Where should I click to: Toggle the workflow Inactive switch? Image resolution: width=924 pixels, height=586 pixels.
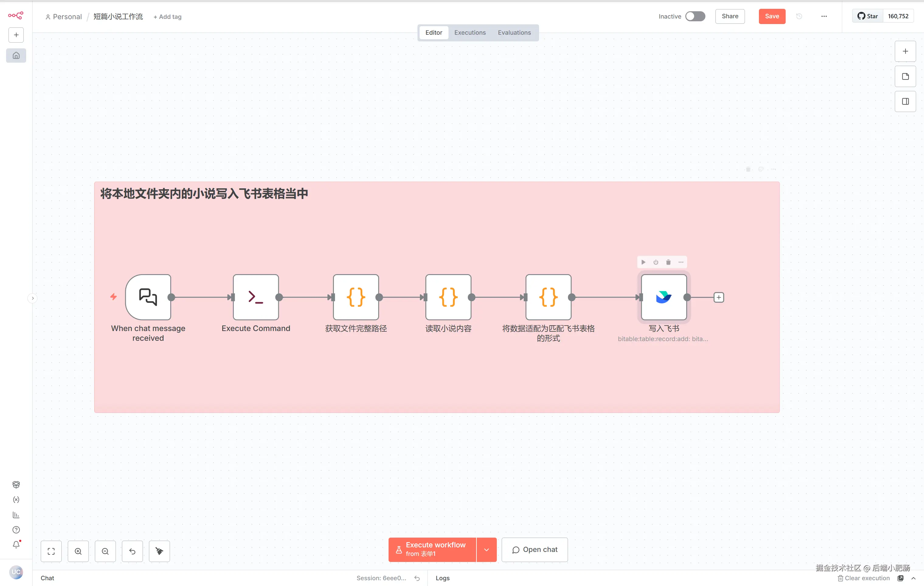pos(695,16)
